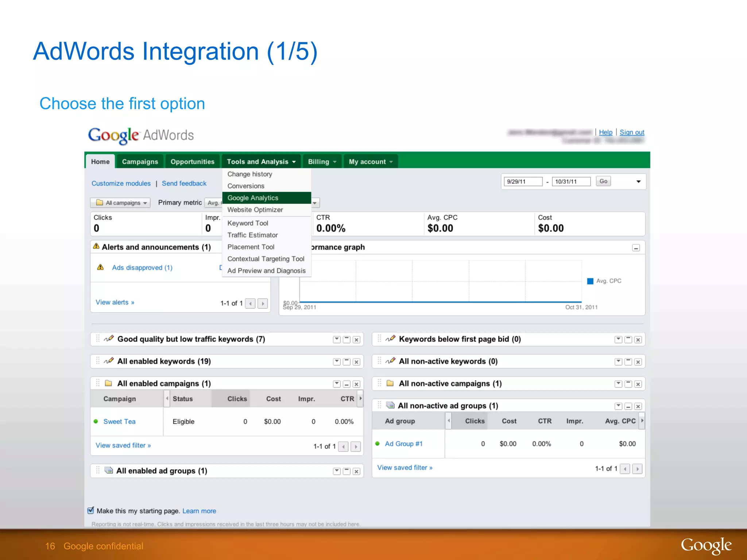The image size is (747, 560).
Task: Minimize the All non-active ad groups module
Action: (x=628, y=406)
